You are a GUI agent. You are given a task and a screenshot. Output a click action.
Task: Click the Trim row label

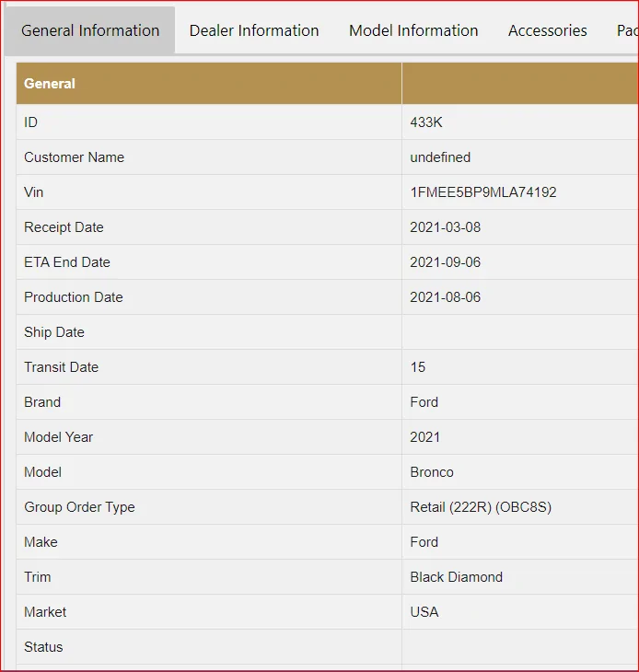(x=37, y=577)
